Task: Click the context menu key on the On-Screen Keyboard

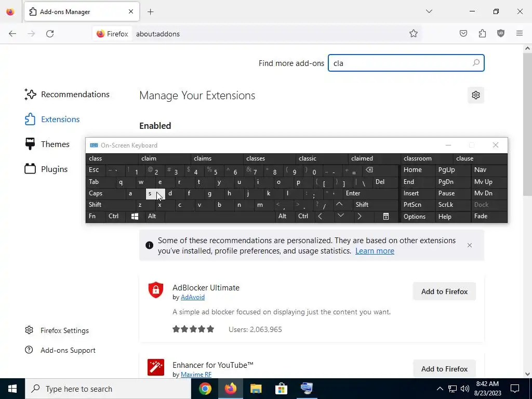Action: pos(386,217)
